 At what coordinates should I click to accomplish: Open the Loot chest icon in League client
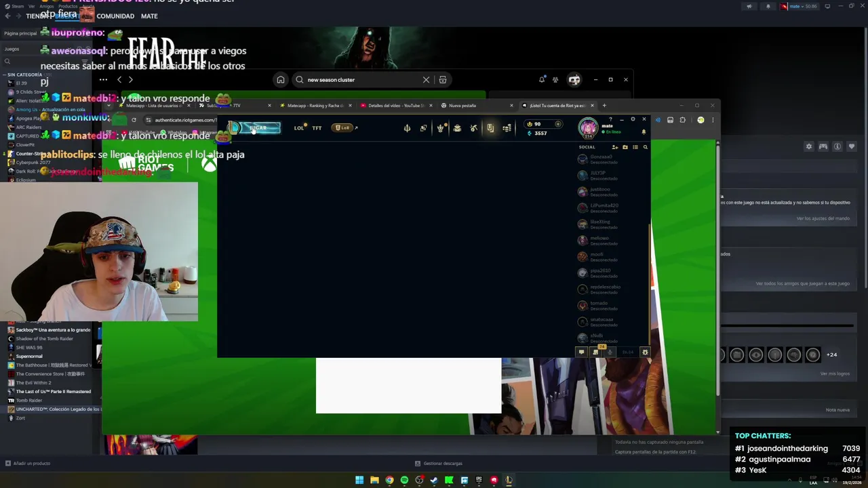tap(457, 127)
